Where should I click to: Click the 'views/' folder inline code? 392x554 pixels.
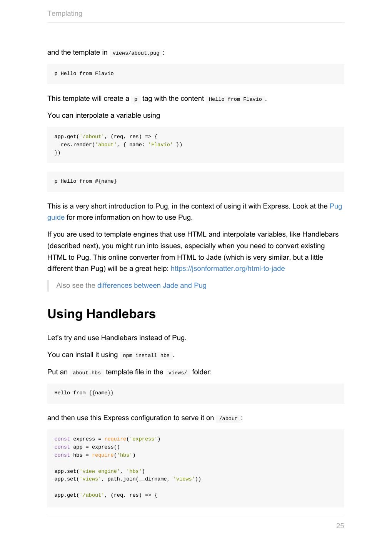coord(177,373)
